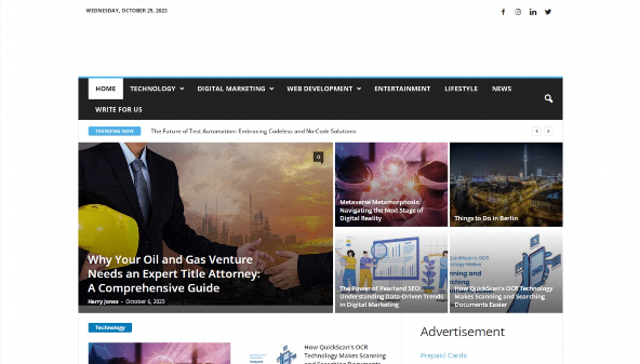Open the LinkedIn social icon
640x364 pixels.
[533, 12]
